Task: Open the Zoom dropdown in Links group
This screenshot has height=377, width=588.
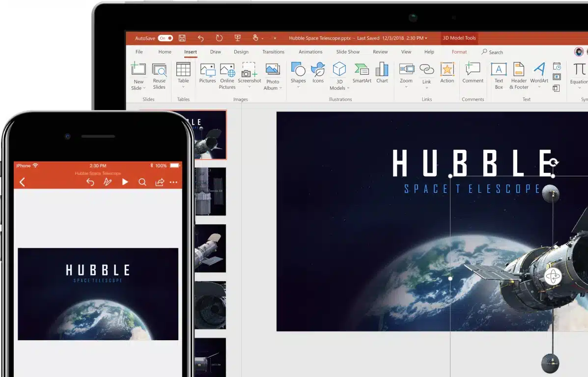Action: [x=406, y=76]
